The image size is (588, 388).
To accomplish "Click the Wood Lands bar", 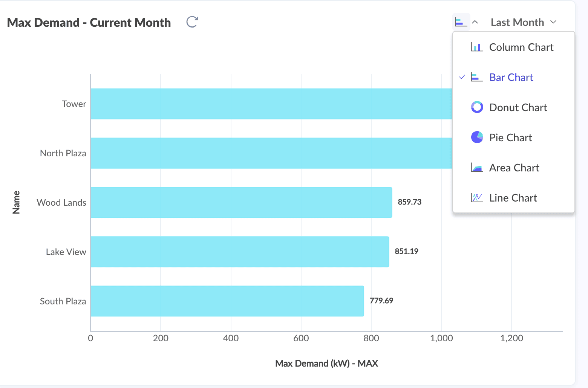I will 241,202.
